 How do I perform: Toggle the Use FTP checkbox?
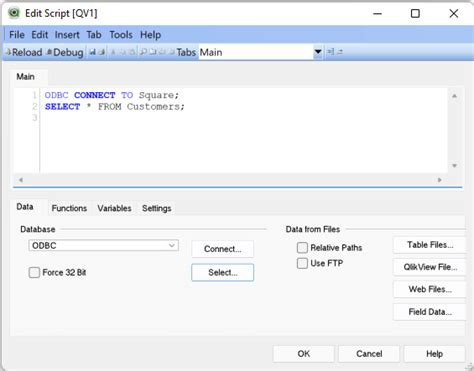tap(302, 263)
